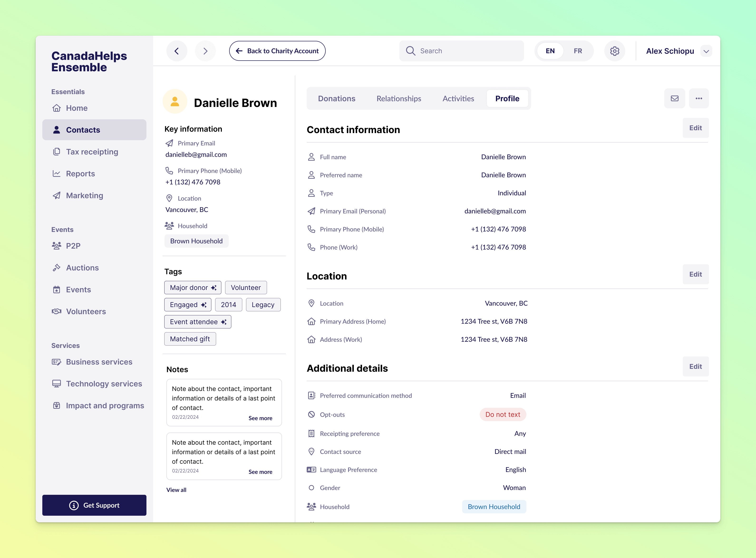Image resolution: width=756 pixels, height=558 pixels.
Task: Edit the Location section
Action: pyautogui.click(x=695, y=274)
